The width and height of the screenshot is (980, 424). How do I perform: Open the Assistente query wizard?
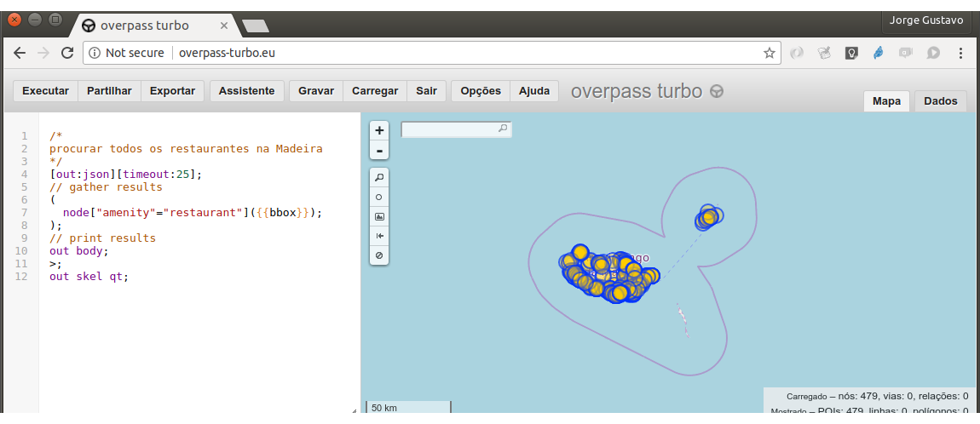(246, 91)
